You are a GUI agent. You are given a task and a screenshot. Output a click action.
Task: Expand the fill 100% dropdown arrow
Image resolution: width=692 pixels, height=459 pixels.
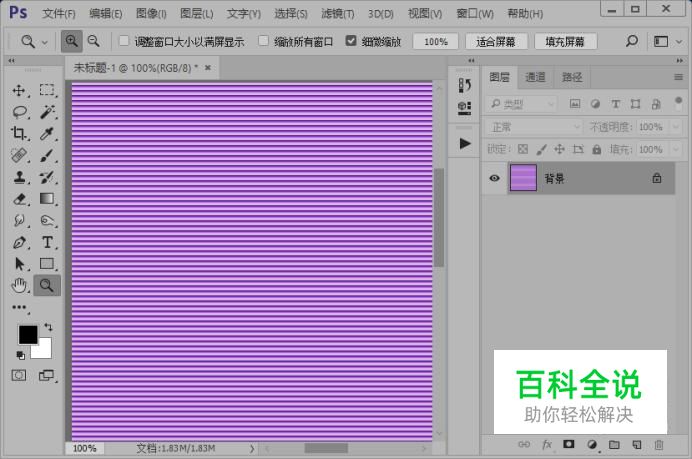(x=676, y=149)
